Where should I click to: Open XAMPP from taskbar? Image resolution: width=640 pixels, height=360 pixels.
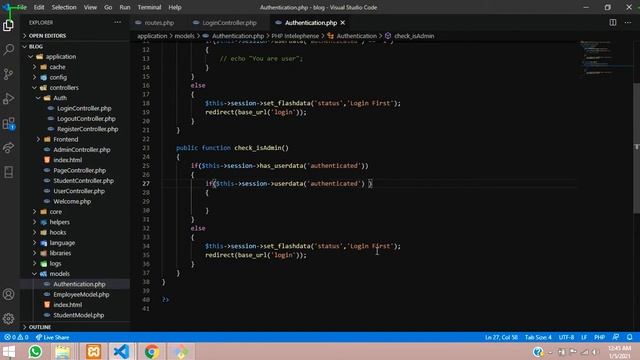point(93,351)
